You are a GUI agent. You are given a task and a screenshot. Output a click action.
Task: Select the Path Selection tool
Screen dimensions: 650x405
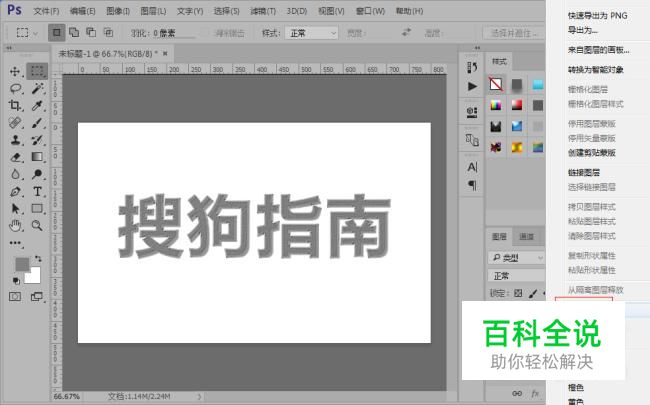(x=15, y=209)
